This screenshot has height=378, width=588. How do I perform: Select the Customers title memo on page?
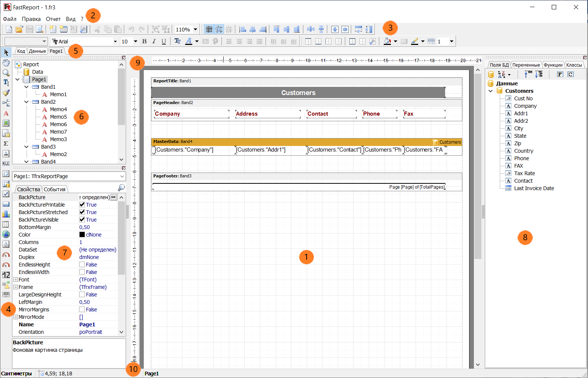[298, 92]
